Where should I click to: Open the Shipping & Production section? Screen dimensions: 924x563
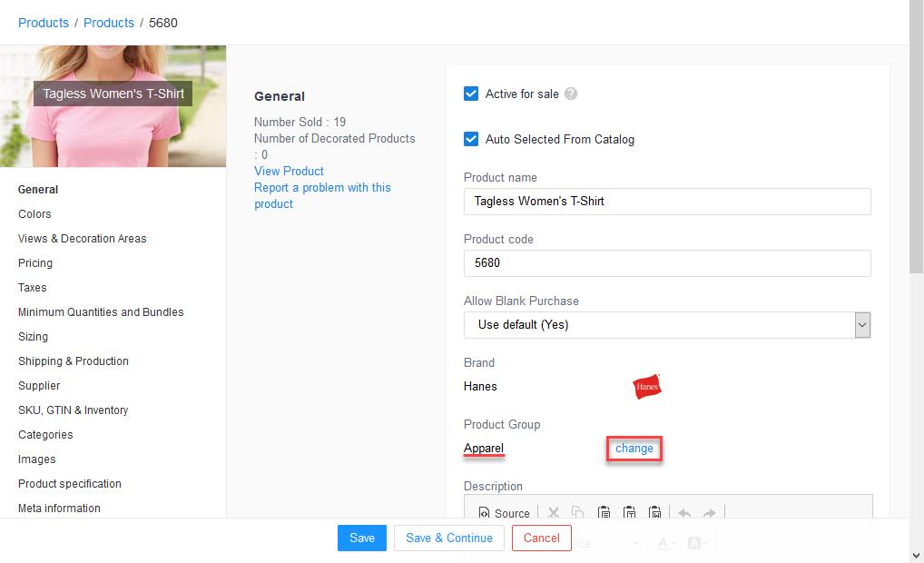(73, 361)
